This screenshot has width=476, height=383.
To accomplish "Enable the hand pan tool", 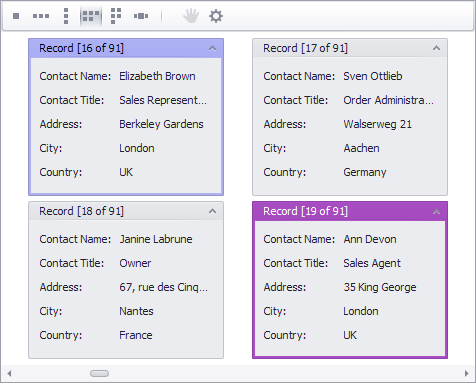I will click(191, 16).
